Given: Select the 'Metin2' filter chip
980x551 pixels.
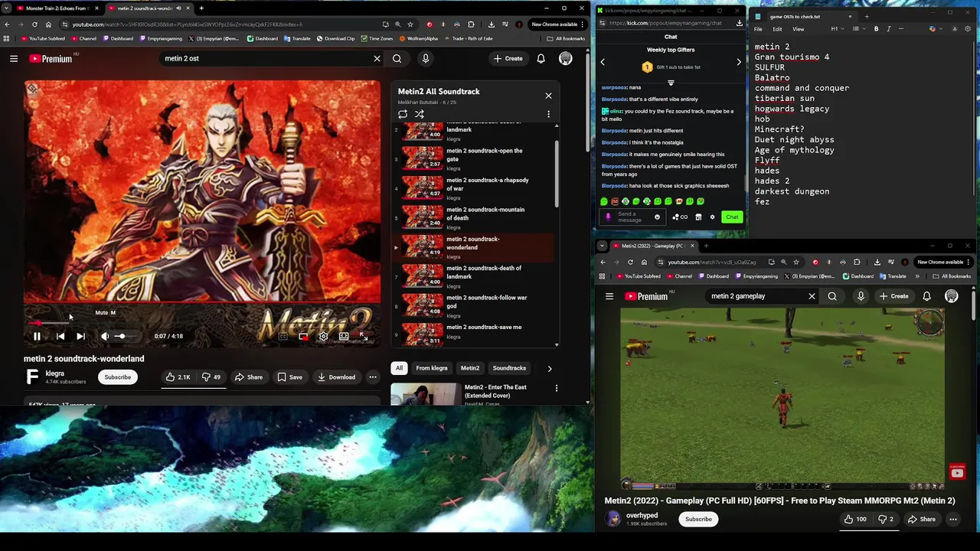Looking at the screenshot, I should (x=470, y=368).
